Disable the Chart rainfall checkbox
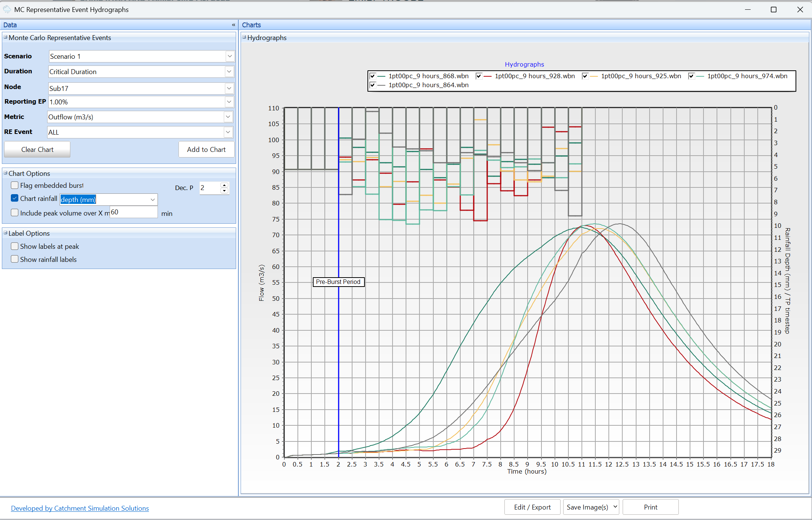 (x=14, y=198)
